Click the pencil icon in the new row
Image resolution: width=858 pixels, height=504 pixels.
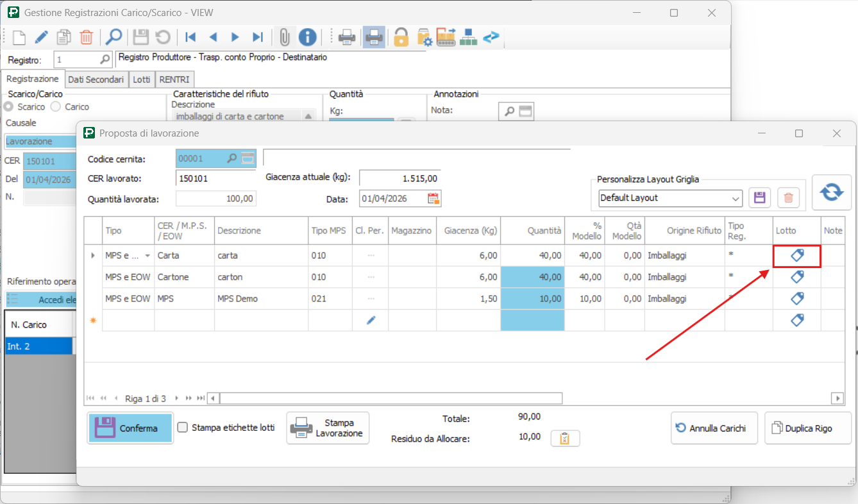tap(371, 321)
